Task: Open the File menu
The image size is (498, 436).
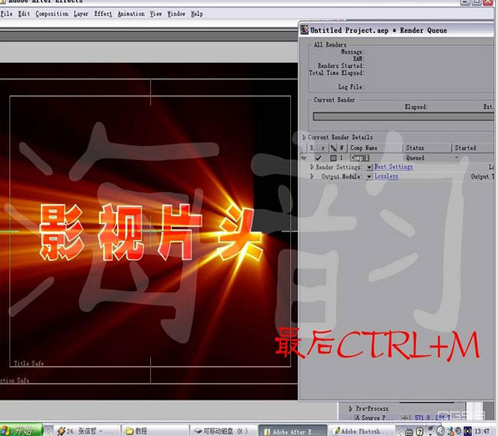Action: click(x=6, y=14)
